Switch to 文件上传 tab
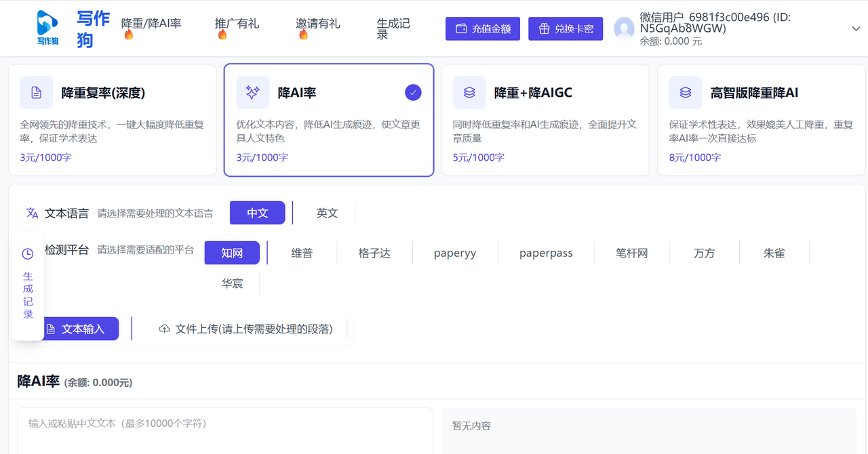Image resolution: width=868 pixels, height=454 pixels. point(247,329)
